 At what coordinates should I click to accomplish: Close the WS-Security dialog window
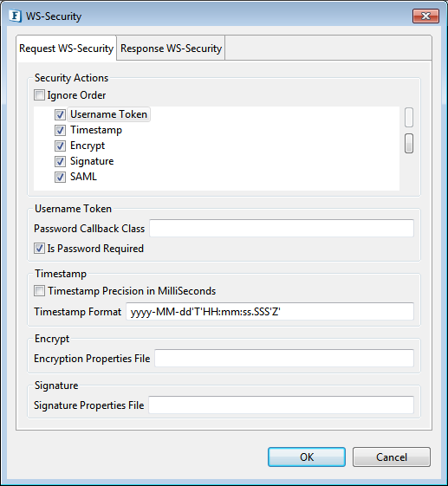(425, 16)
